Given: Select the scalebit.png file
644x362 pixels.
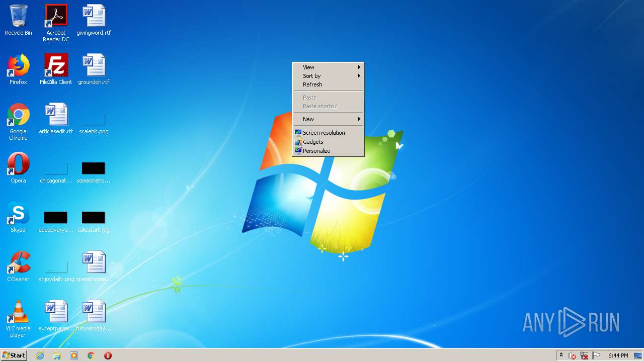Looking at the screenshot, I should pos(94,123).
